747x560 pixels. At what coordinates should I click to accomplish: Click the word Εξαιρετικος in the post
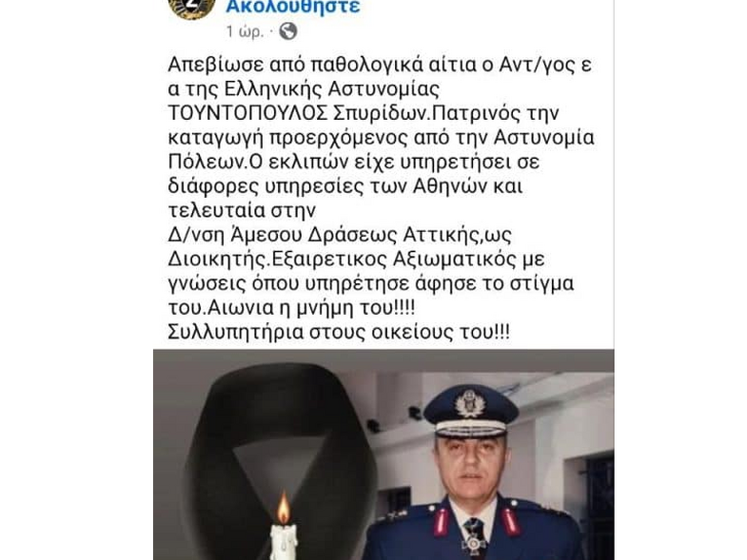(326, 259)
